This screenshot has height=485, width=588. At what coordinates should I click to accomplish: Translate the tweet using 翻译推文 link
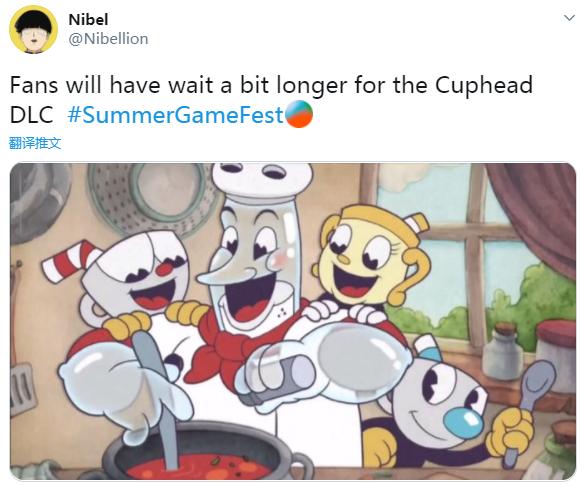[x=35, y=143]
